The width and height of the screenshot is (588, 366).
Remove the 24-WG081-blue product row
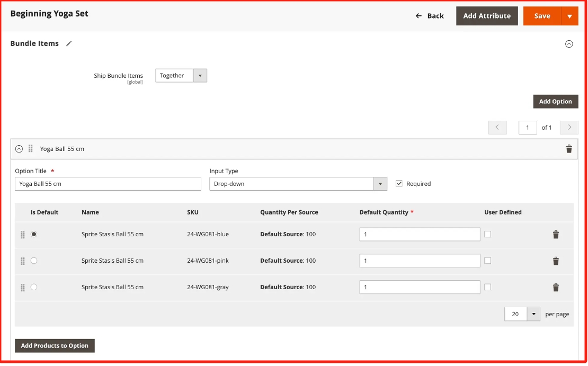[x=555, y=234]
